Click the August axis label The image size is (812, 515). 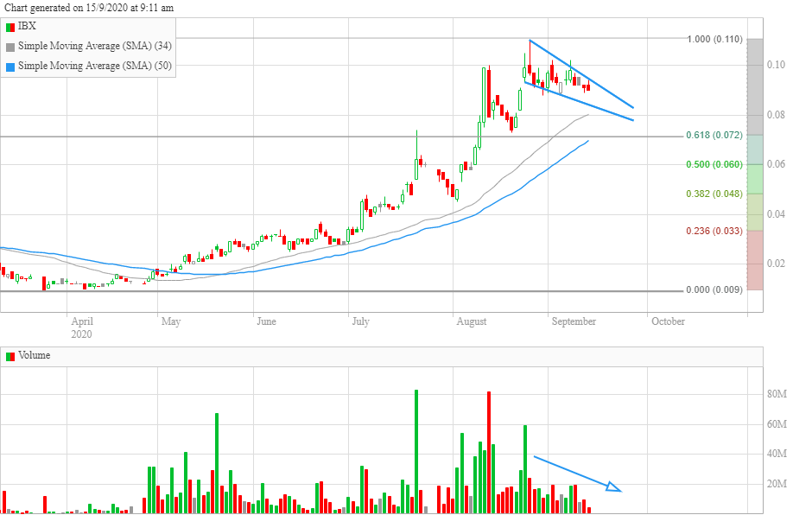(472, 321)
